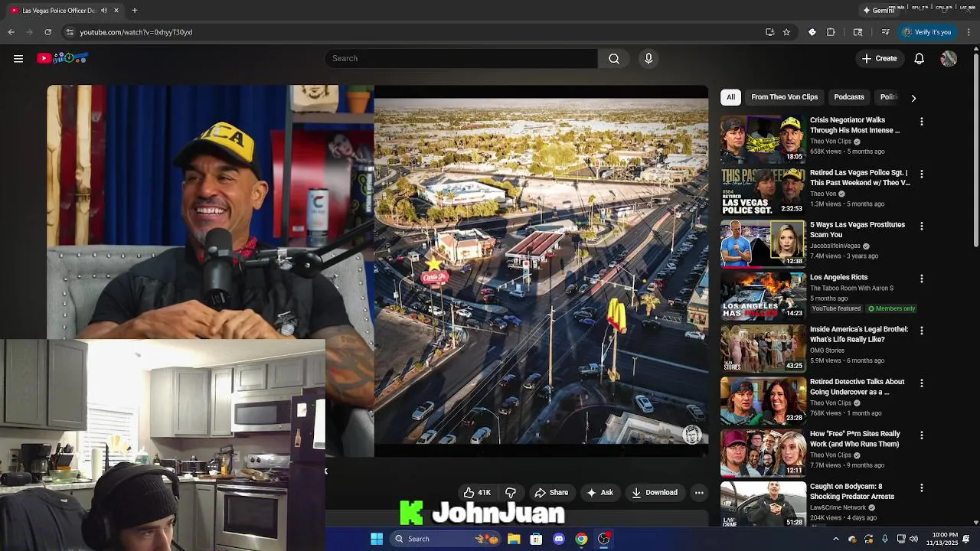Show more filter chips with right arrow
Screen dimensions: 980x551
pyautogui.click(x=913, y=98)
